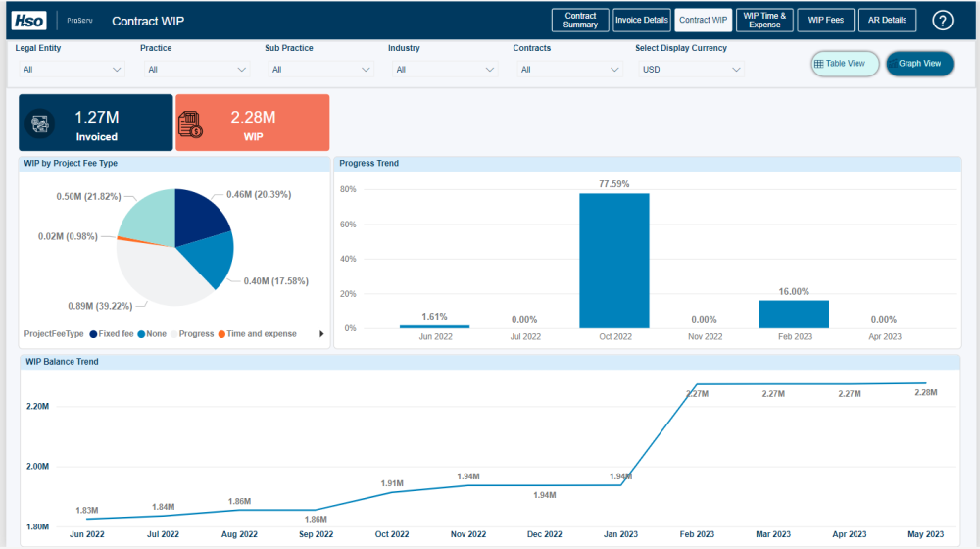Click the WIP Balance Trend title

62,362
